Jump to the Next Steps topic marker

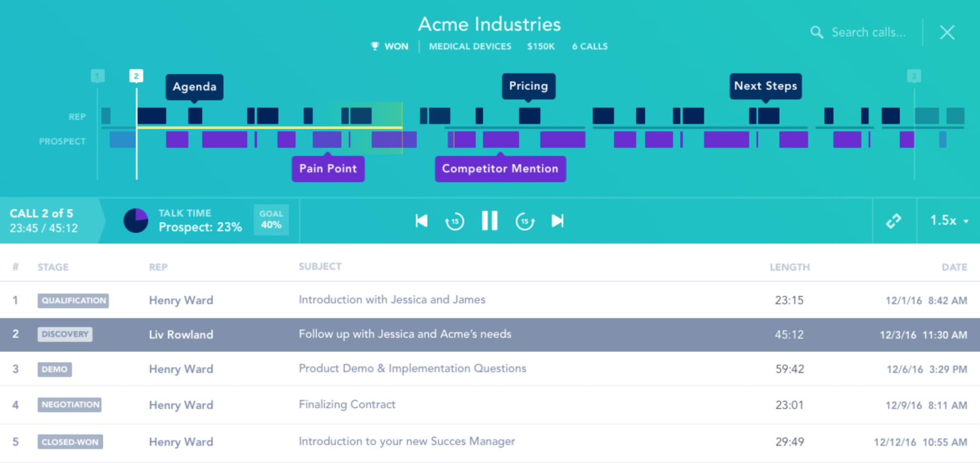click(x=766, y=86)
